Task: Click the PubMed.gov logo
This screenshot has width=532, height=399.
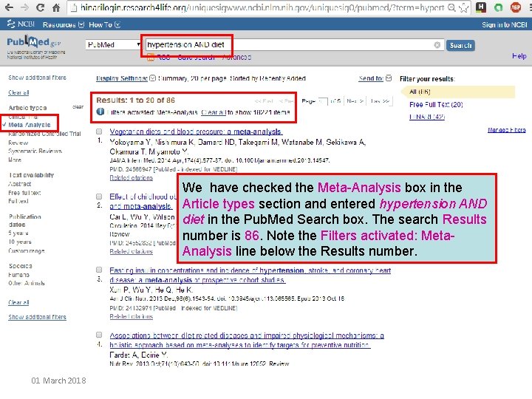Action: click(34, 42)
